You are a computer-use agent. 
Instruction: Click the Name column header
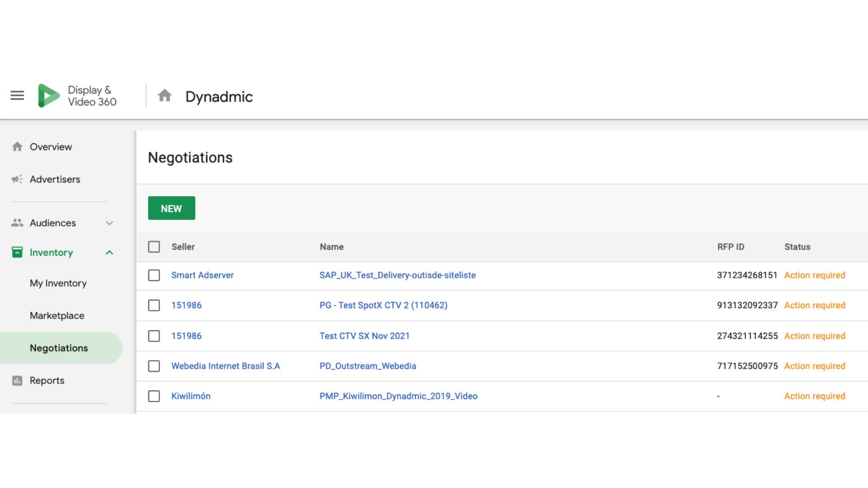coord(331,247)
